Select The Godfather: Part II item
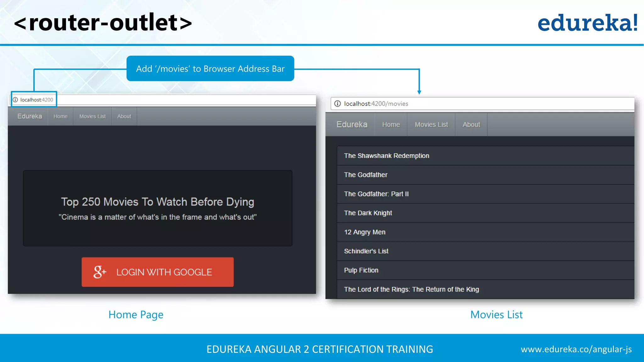This screenshot has height=362, width=644. coord(376,194)
